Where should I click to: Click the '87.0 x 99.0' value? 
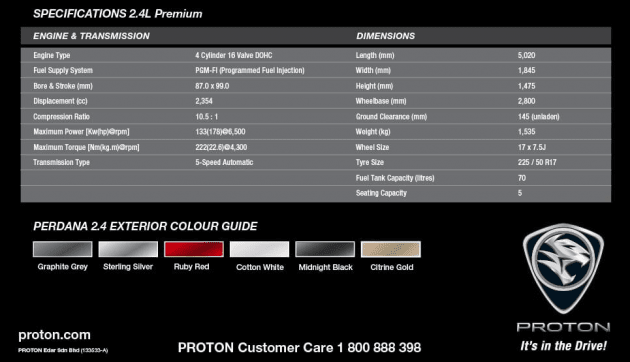coord(212,86)
